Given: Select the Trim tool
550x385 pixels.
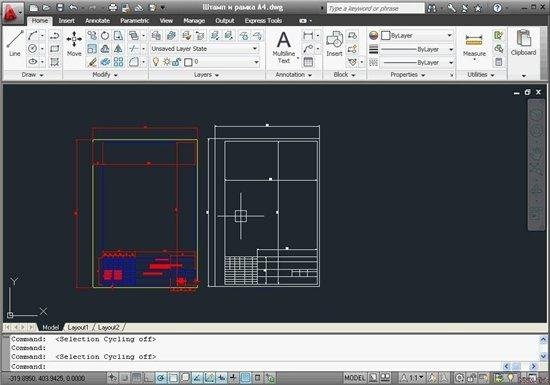Looking at the screenshot, I should [133, 49].
